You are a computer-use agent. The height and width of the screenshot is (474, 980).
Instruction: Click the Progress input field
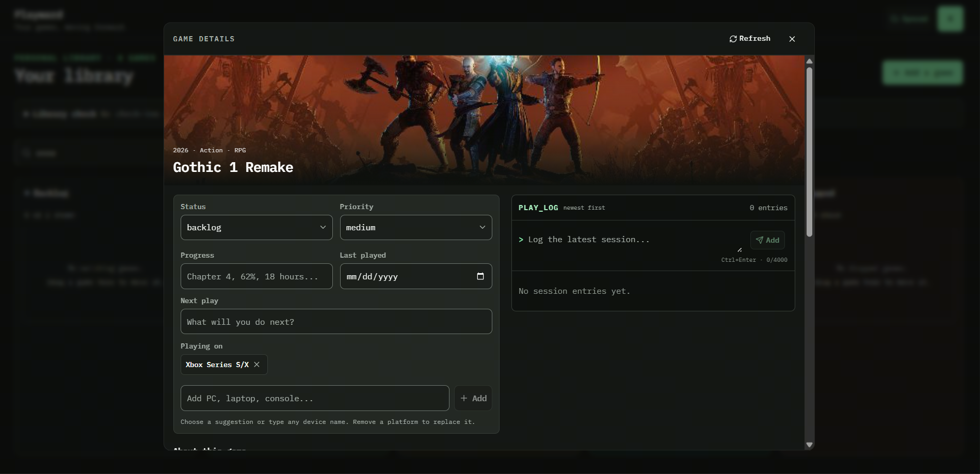click(x=256, y=276)
